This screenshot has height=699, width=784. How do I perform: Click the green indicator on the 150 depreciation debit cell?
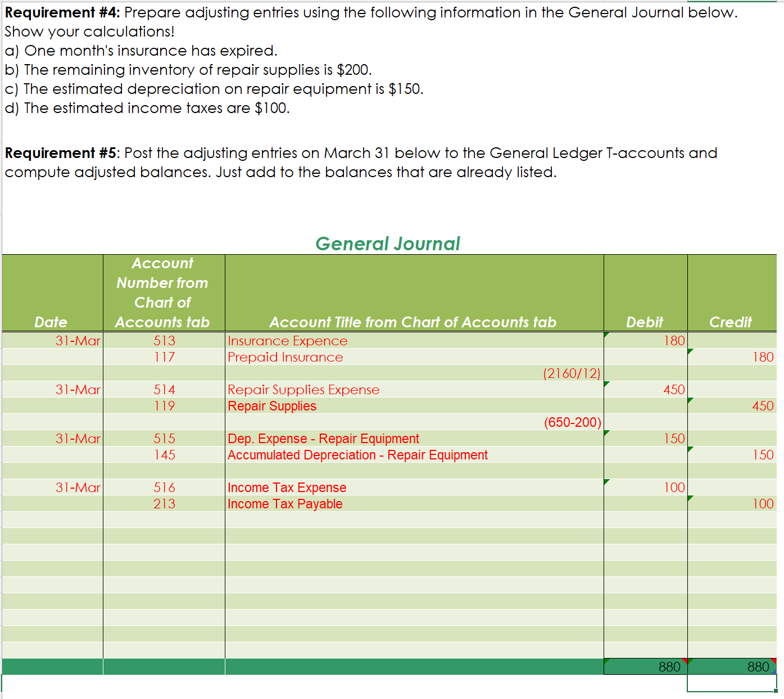tap(606, 432)
